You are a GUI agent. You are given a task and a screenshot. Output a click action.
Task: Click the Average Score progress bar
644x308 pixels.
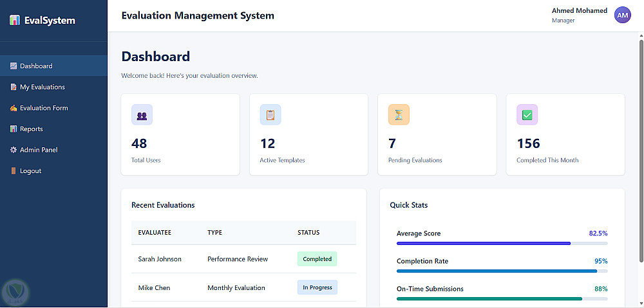point(502,244)
